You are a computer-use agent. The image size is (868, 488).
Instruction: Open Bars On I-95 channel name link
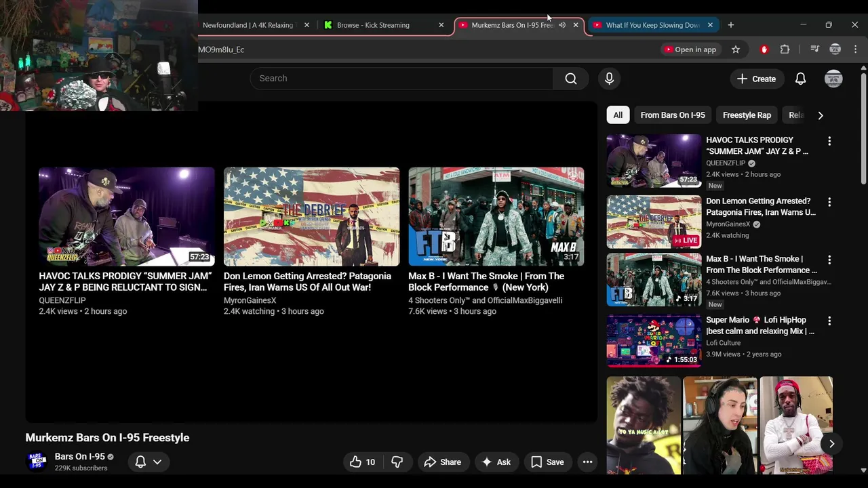(79, 457)
